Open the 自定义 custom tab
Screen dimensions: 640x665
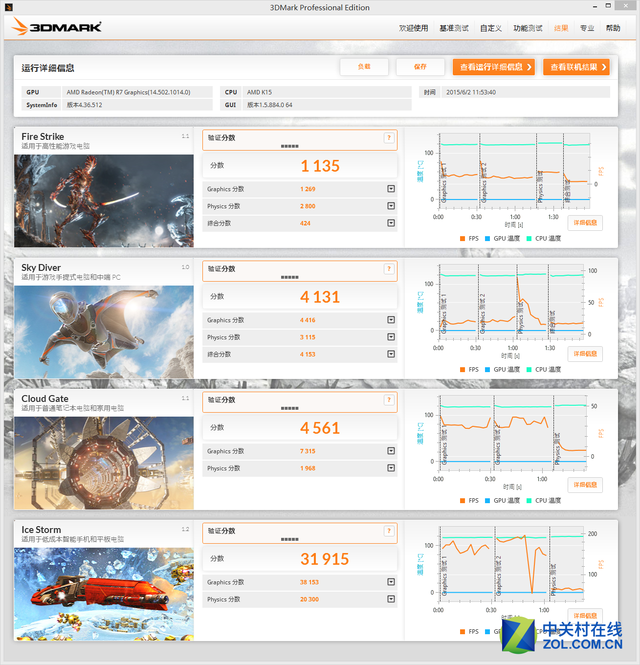tap(491, 28)
